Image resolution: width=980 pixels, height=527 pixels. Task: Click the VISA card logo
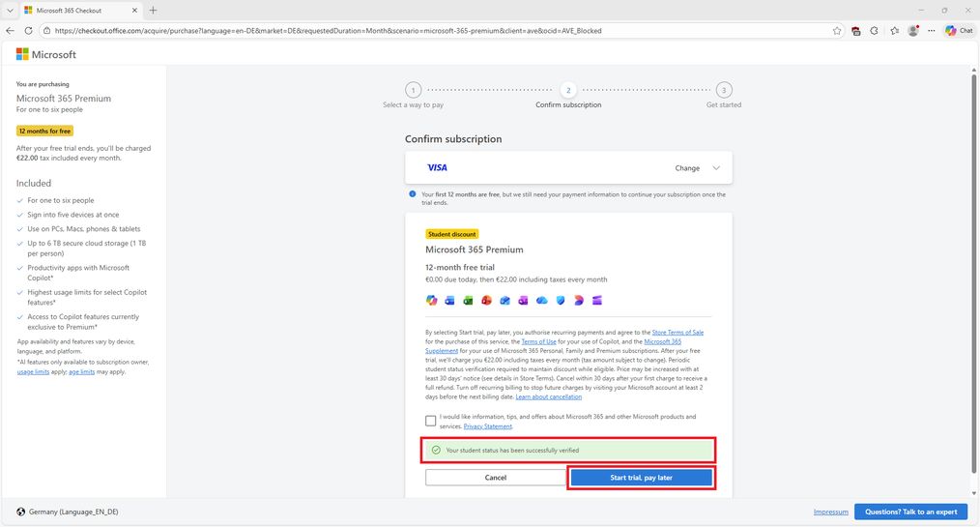[x=437, y=167]
